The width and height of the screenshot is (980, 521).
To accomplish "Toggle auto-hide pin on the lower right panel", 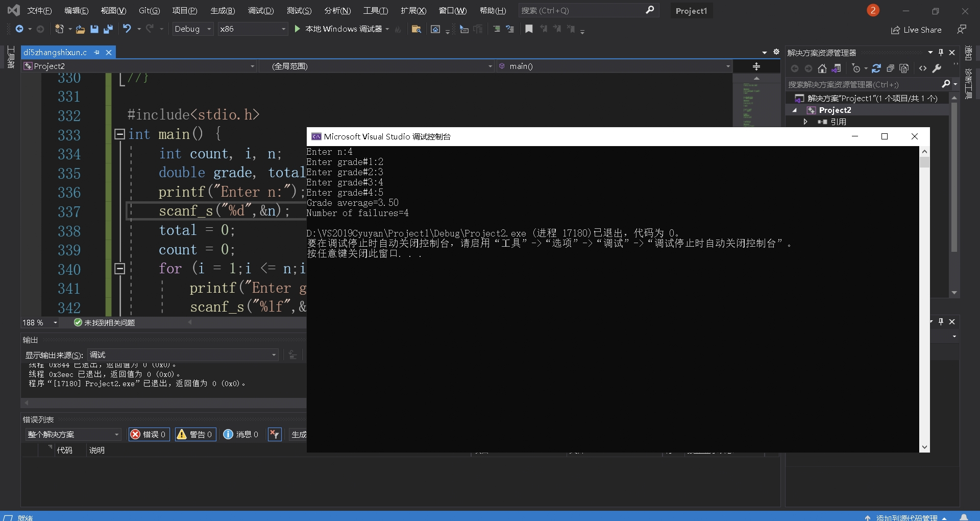I will (941, 321).
